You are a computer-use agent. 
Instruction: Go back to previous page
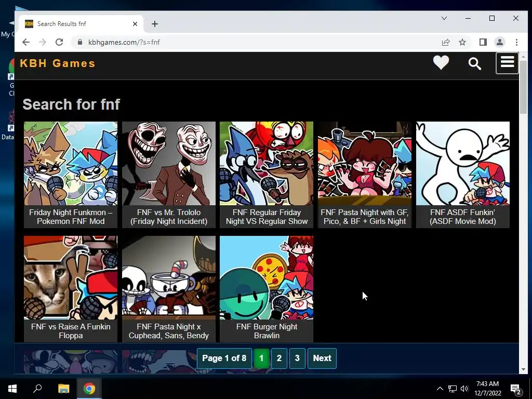26,42
